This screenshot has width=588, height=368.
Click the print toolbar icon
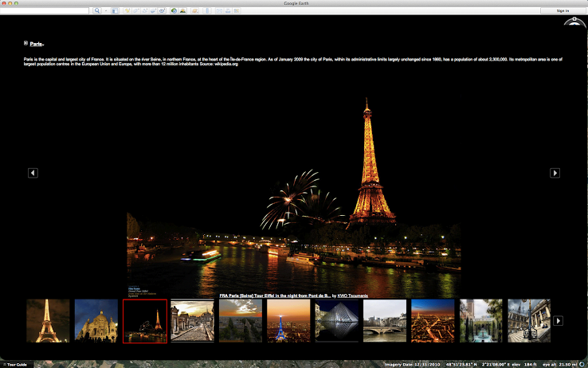[228, 11]
